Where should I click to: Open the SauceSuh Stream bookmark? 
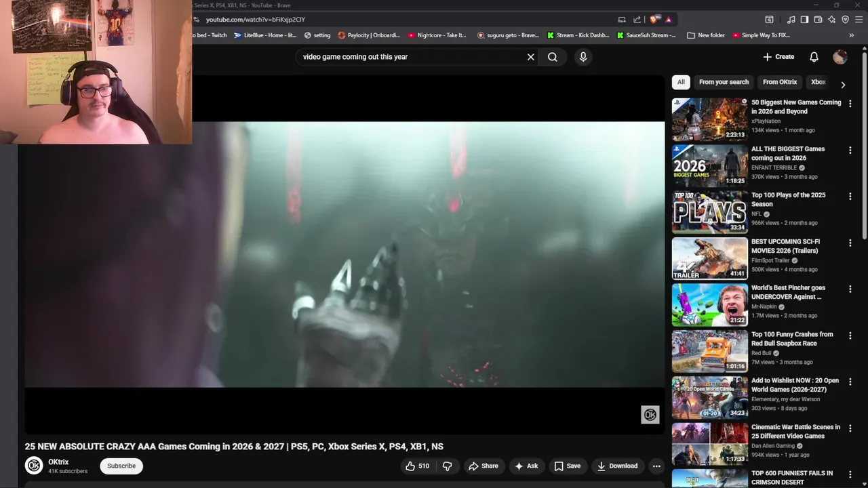[647, 35]
